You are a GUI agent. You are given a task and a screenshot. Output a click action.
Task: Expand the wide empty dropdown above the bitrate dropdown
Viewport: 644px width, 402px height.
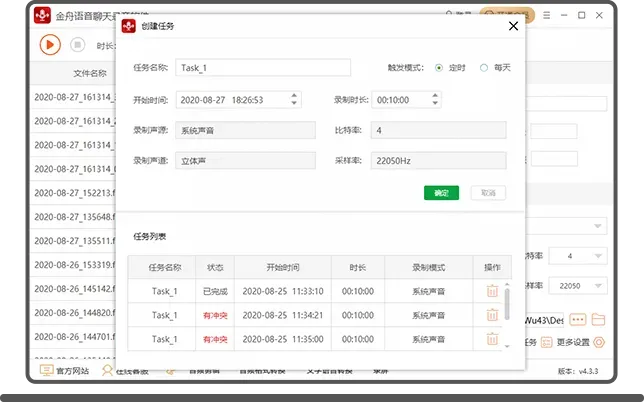567,226
